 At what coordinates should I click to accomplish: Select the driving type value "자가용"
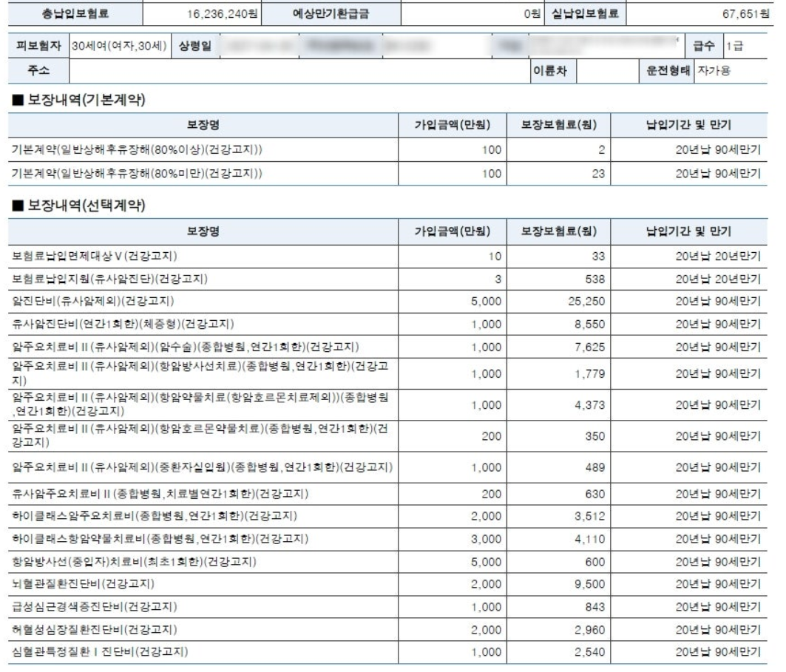(x=714, y=71)
